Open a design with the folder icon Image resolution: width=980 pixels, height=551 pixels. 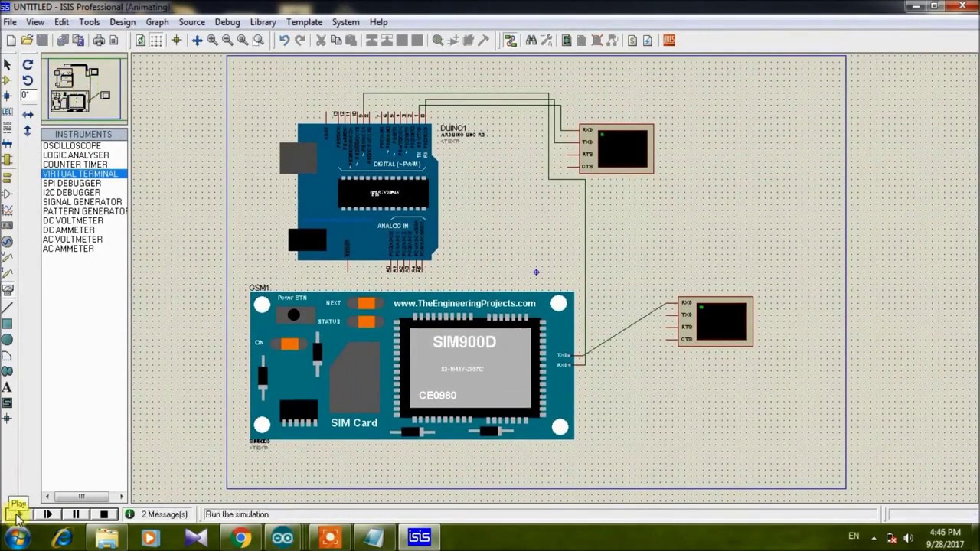27,41
